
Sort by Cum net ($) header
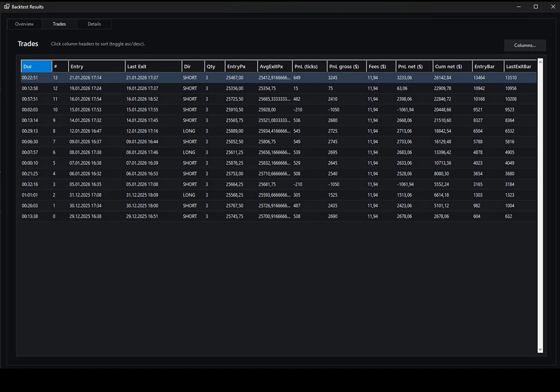452,67
